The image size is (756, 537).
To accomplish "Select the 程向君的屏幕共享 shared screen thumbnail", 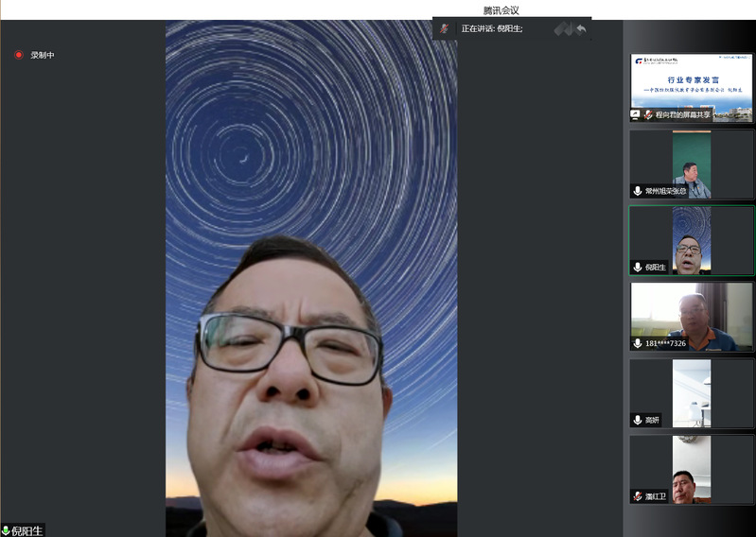I will pyautogui.click(x=692, y=85).
